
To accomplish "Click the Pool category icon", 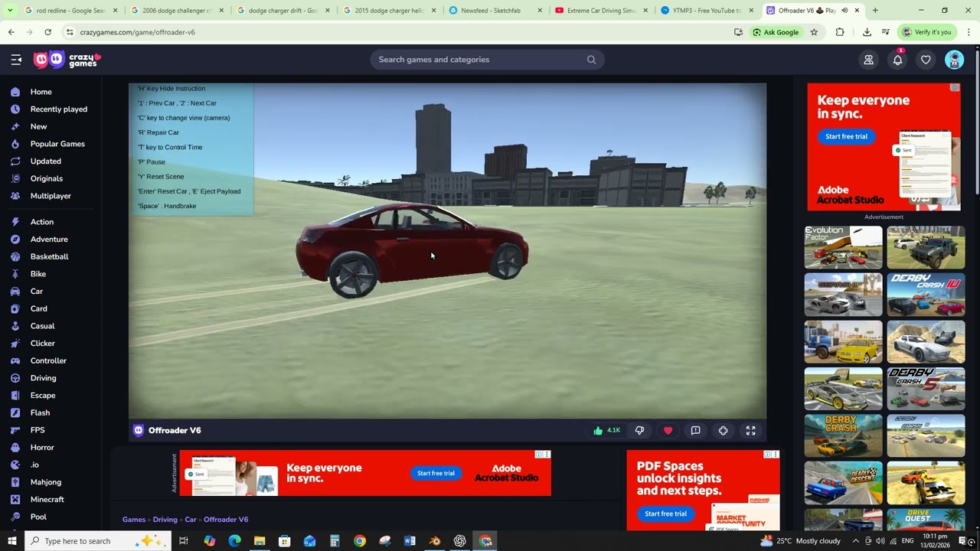I will click(x=15, y=517).
